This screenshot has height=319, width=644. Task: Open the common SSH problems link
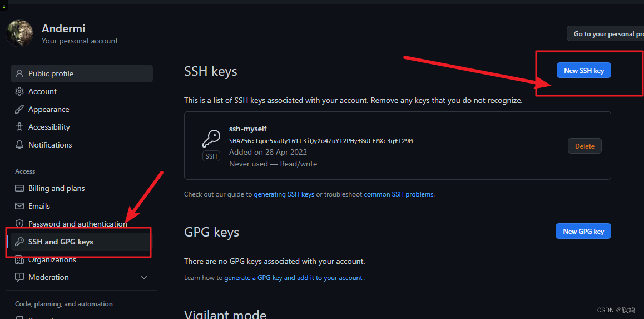coord(398,194)
